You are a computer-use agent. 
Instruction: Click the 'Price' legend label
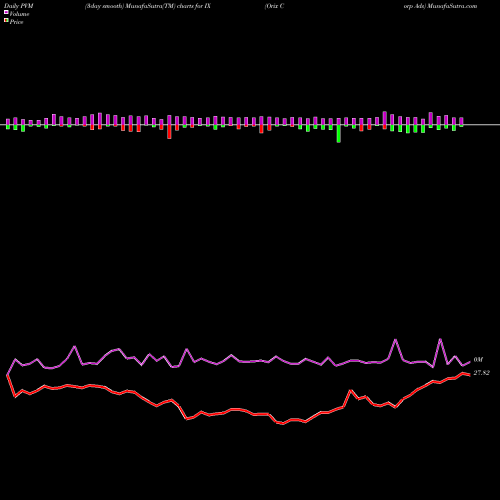pyautogui.click(x=16, y=22)
